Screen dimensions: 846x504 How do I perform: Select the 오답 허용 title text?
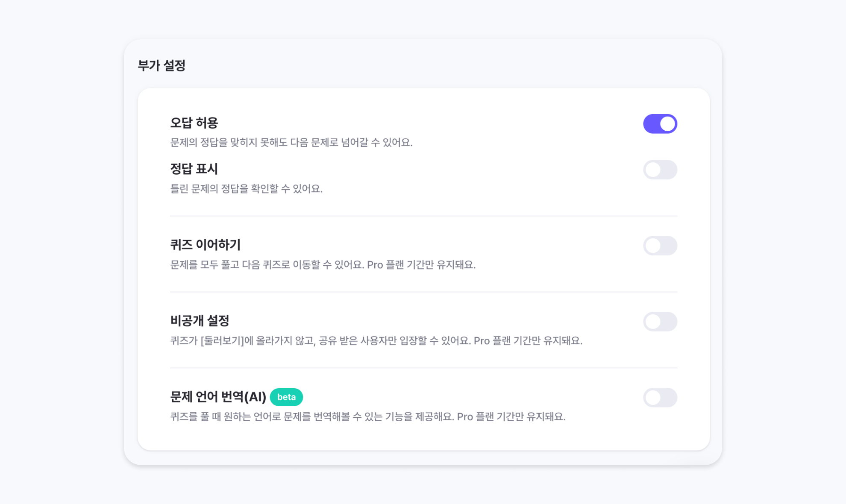194,123
